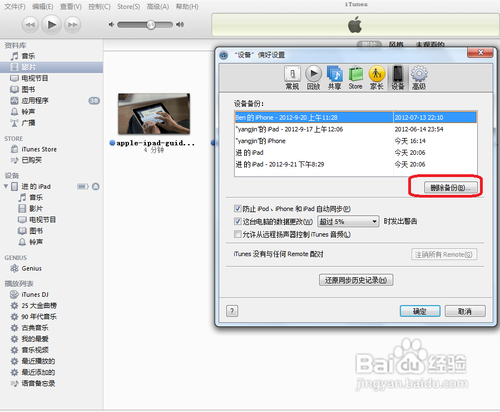Open the 高级 Advanced preferences tab
The width and height of the screenshot is (500, 412).
coord(419,78)
